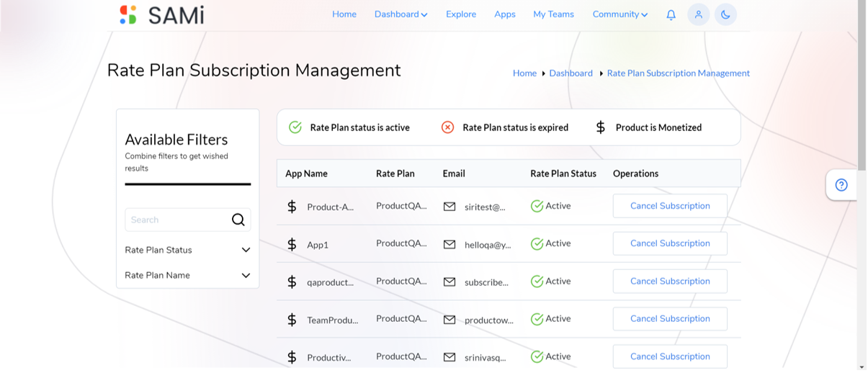Click the Rate Plan Status column header
This screenshot has height=373, width=868.
(563, 174)
